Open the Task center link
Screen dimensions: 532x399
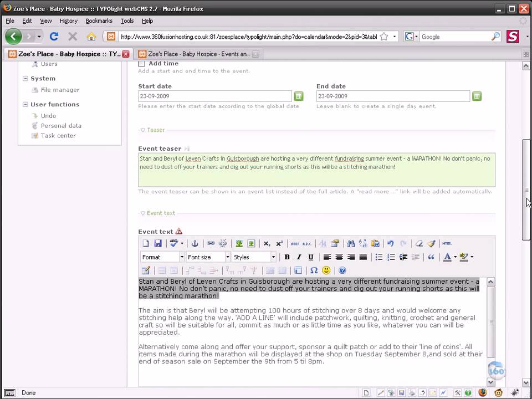tap(58, 136)
